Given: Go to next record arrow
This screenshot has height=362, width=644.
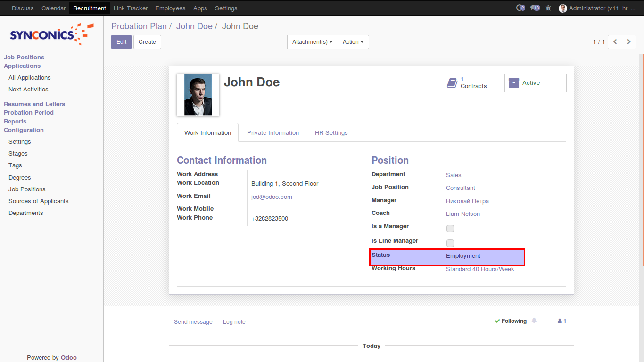Looking at the screenshot, I should (629, 42).
